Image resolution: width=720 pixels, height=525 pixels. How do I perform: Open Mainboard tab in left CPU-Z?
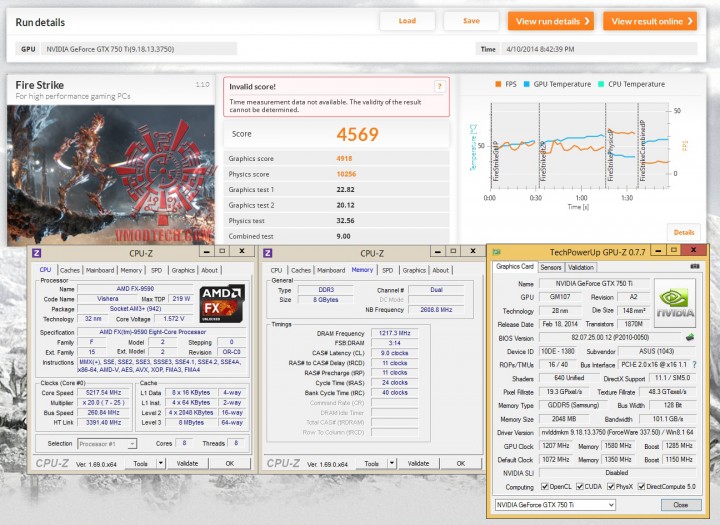tap(100, 270)
